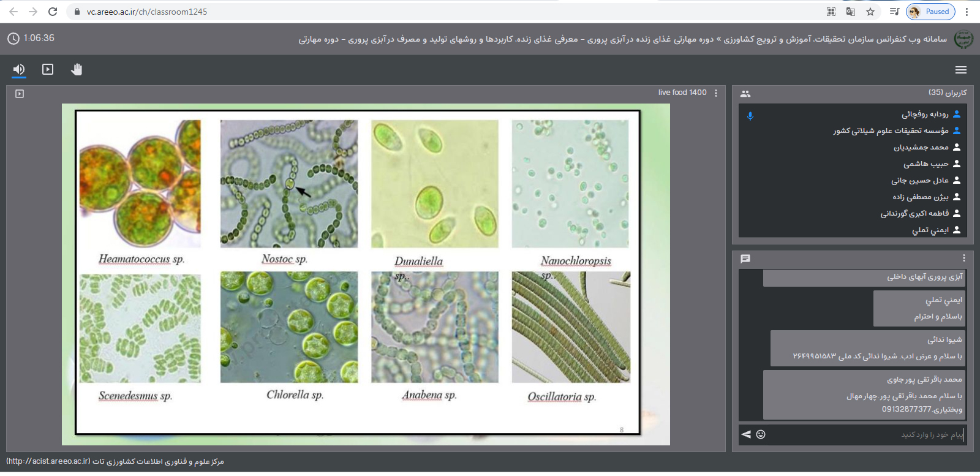This screenshot has height=476, width=980.
Task: Open the browser three-dot menu
Action: [967, 12]
